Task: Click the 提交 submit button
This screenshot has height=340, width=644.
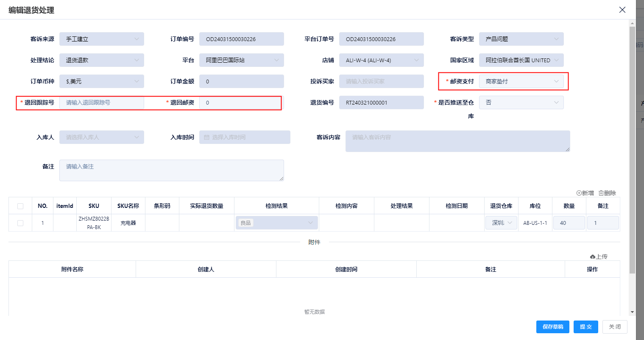Action: [585, 327]
